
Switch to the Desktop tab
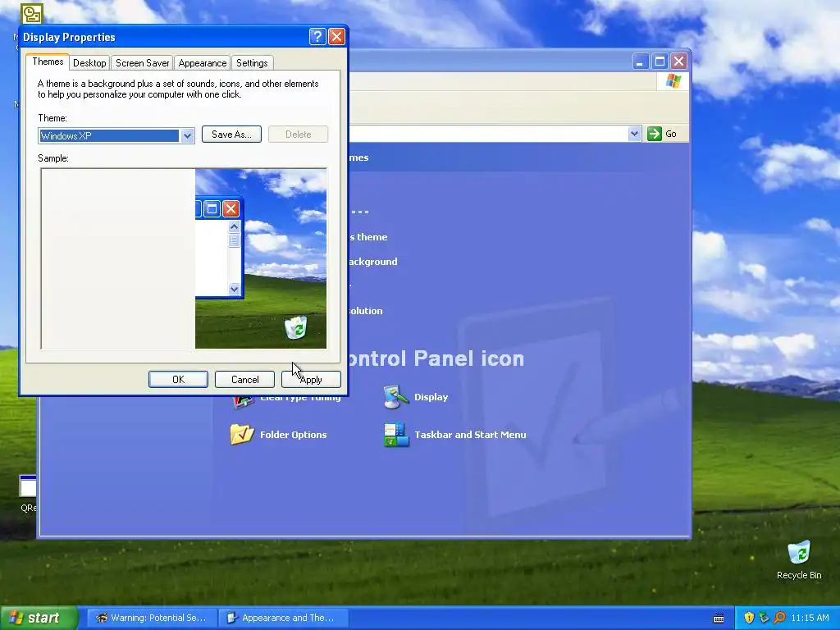(x=89, y=62)
